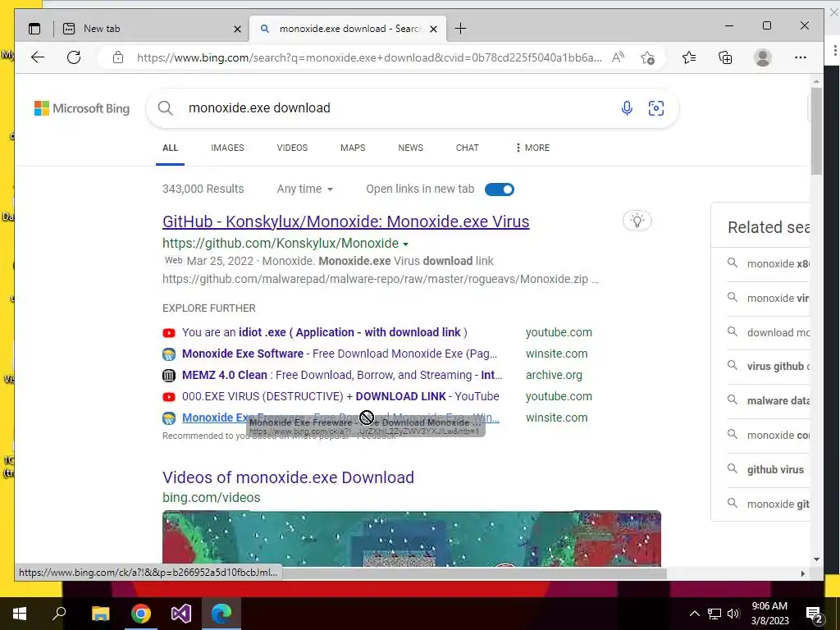
Task: Open Edge Settings and more menu
Action: point(801,57)
